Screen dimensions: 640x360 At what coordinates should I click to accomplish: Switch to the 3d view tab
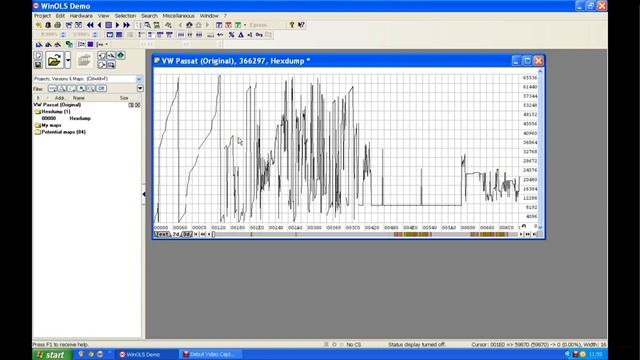[187, 234]
